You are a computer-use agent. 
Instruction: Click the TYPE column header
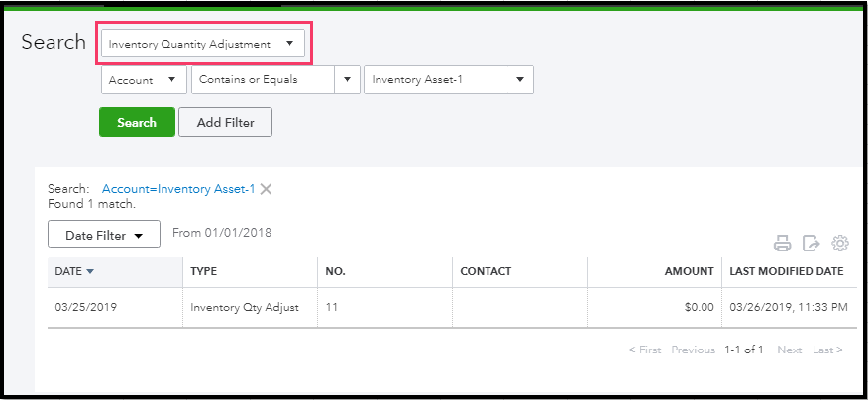pos(204,271)
